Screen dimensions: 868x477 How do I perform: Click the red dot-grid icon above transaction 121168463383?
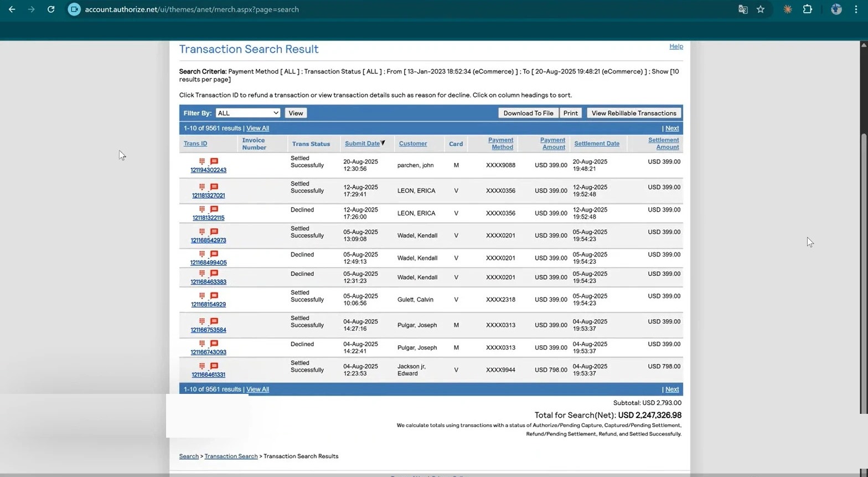(x=202, y=273)
